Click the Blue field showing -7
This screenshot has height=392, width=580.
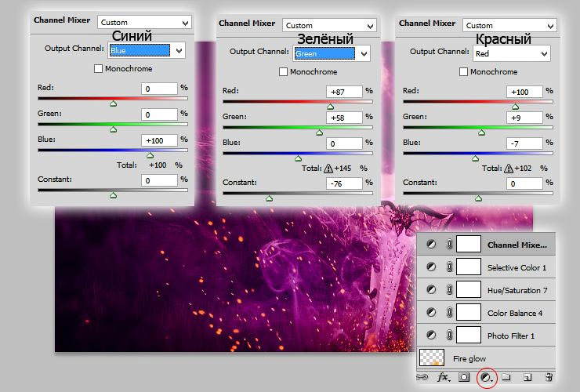pyautogui.click(x=524, y=143)
